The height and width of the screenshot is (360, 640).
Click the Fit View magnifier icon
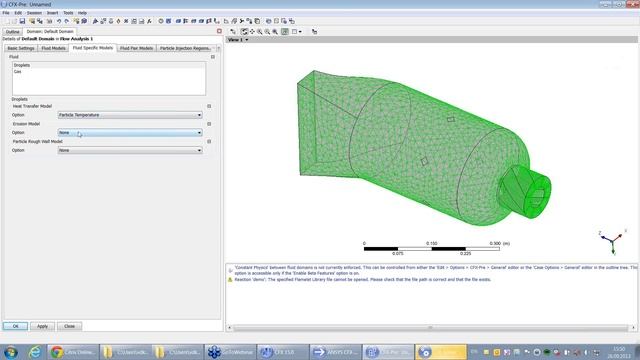[275, 31]
